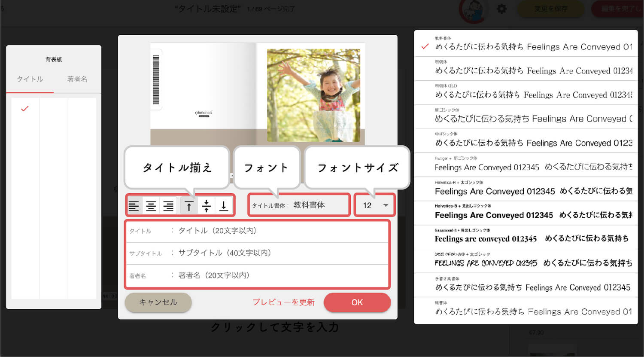Switch to the タイトル tab

pos(30,79)
